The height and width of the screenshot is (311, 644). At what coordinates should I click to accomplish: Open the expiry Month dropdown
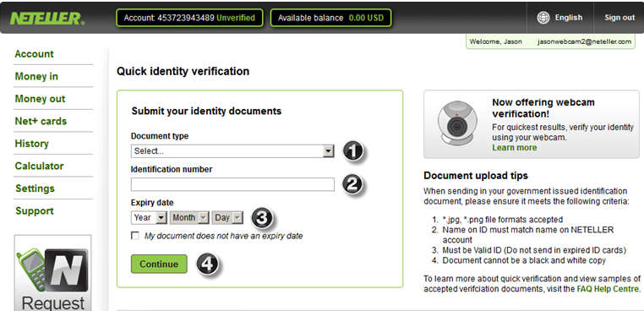tap(189, 218)
